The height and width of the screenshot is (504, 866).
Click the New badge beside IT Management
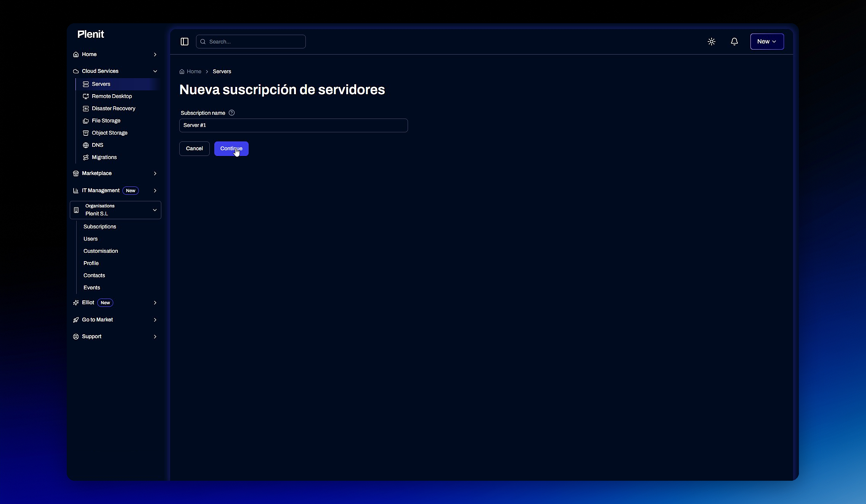pyautogui.click(x=131, y=191)
